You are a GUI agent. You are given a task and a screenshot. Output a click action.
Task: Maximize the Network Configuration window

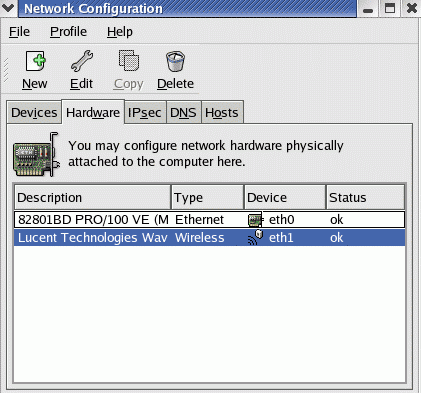click(390, 8)
